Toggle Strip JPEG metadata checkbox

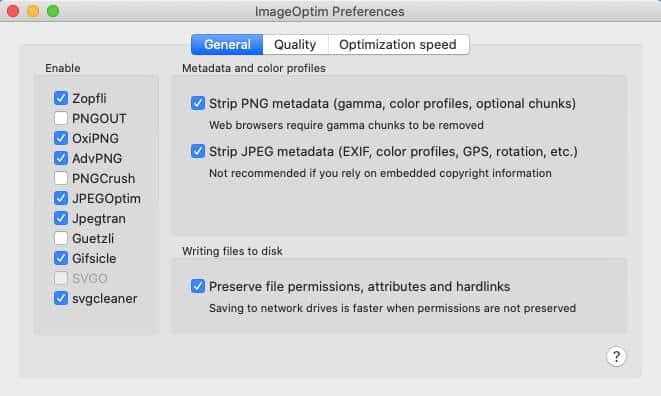click(x=198, y=151)
